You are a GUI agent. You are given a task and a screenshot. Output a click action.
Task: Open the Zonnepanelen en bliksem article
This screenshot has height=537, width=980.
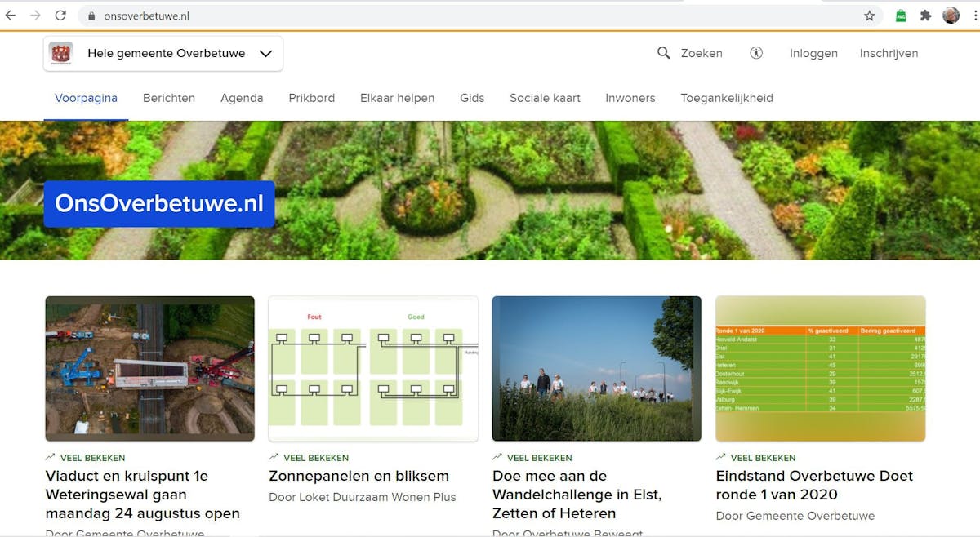359,476
